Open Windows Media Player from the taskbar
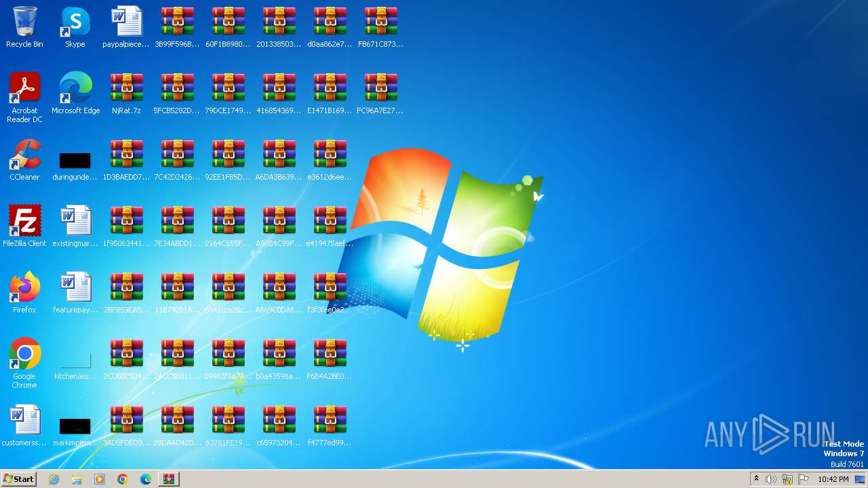The height and width of the screenshot is (488, 868). pyautogui.click(x=100, y=479)
